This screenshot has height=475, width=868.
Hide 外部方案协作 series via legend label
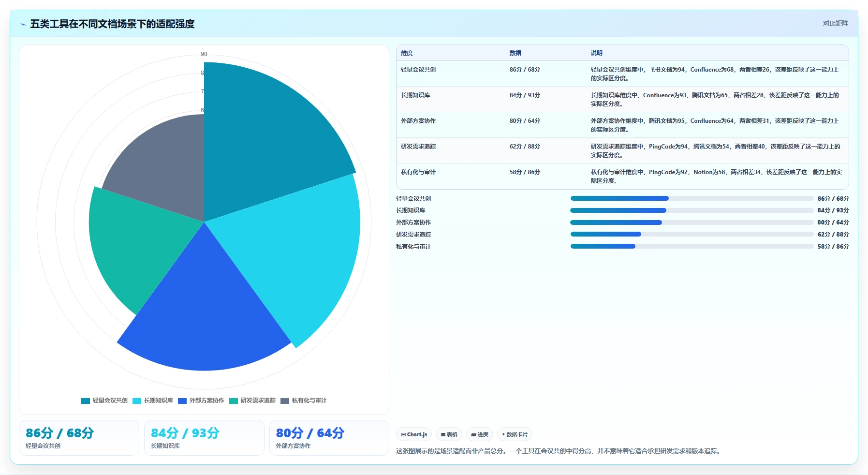tap(207, 401)
